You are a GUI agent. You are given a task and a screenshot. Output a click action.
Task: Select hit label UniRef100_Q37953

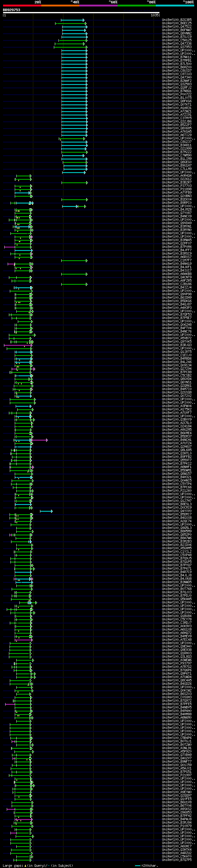[177, 47]
